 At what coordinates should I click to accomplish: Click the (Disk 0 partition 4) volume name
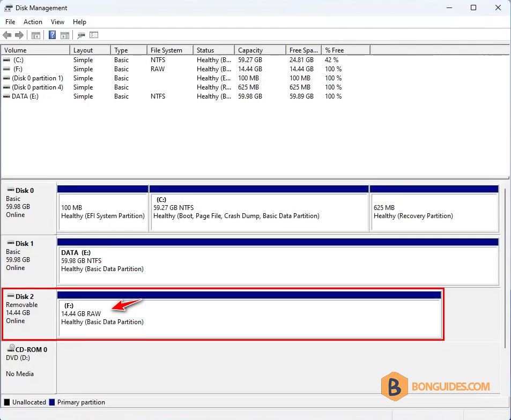click(38, 87)
